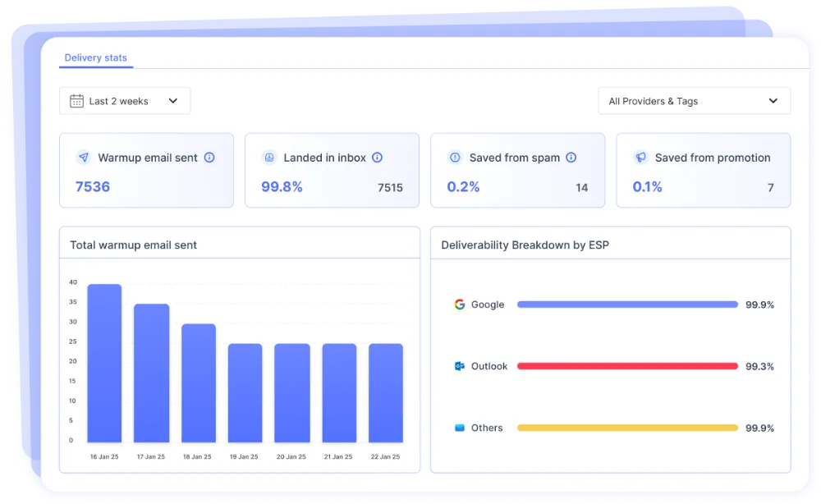The height and width of the screenshot is (504, 821).
Task: Click the yellow Others deliverability bar
Action: [627, 428]
